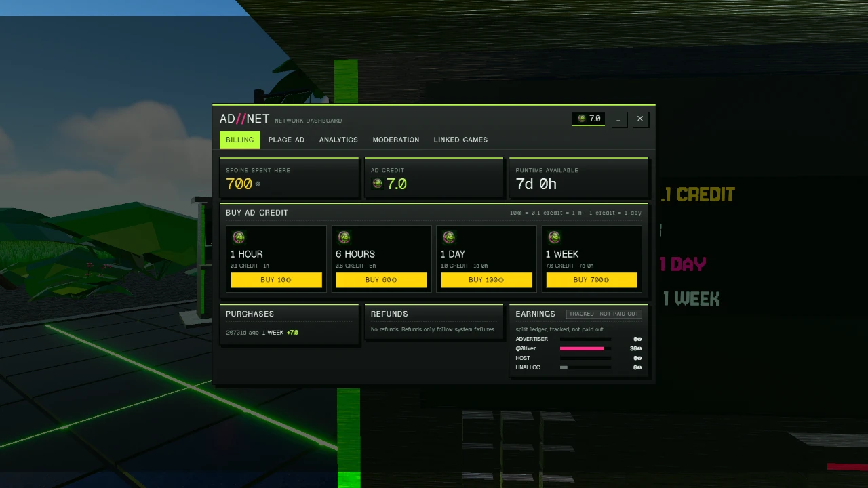Click the '7.0 CREDIT · 7d 0h' subtitle
The width and height of the screenshot is (868, 488).
tap(570, 266)
